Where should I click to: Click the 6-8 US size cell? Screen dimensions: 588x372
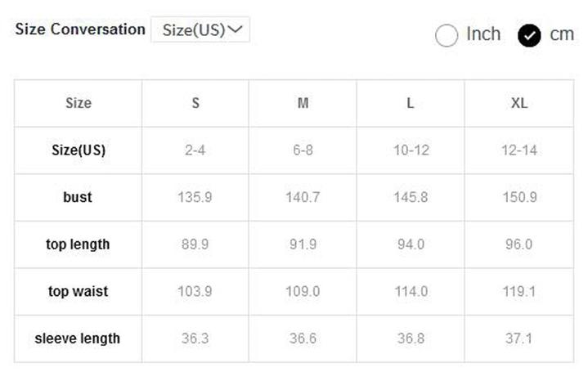(303, 150)
